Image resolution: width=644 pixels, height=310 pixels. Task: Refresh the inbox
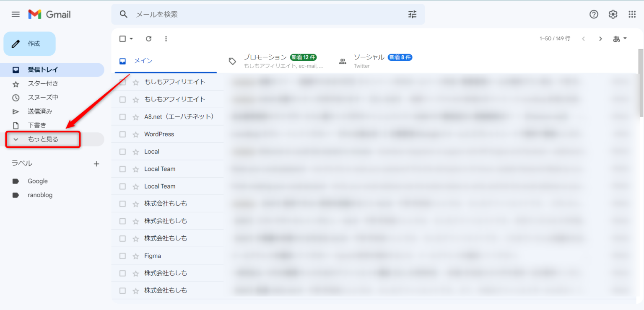click(x=148, y=39)
